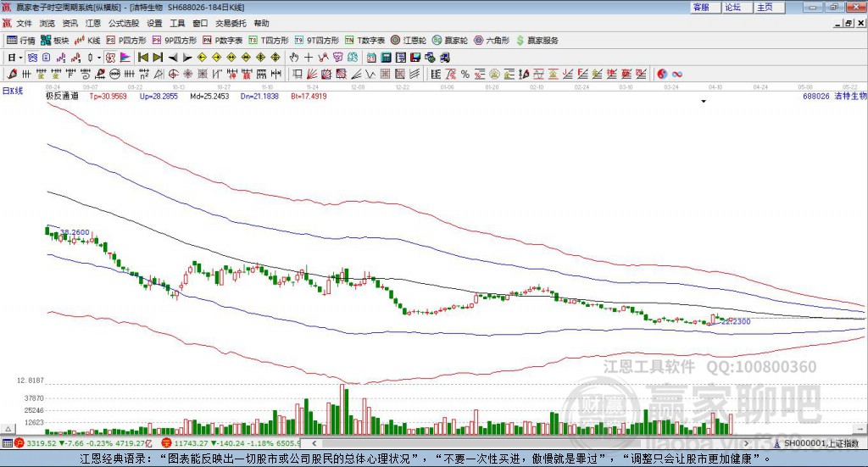This screenshot has width=868, height=467.
Task: Select the Gann fan lines tool
Action: (x=312, y=74)
